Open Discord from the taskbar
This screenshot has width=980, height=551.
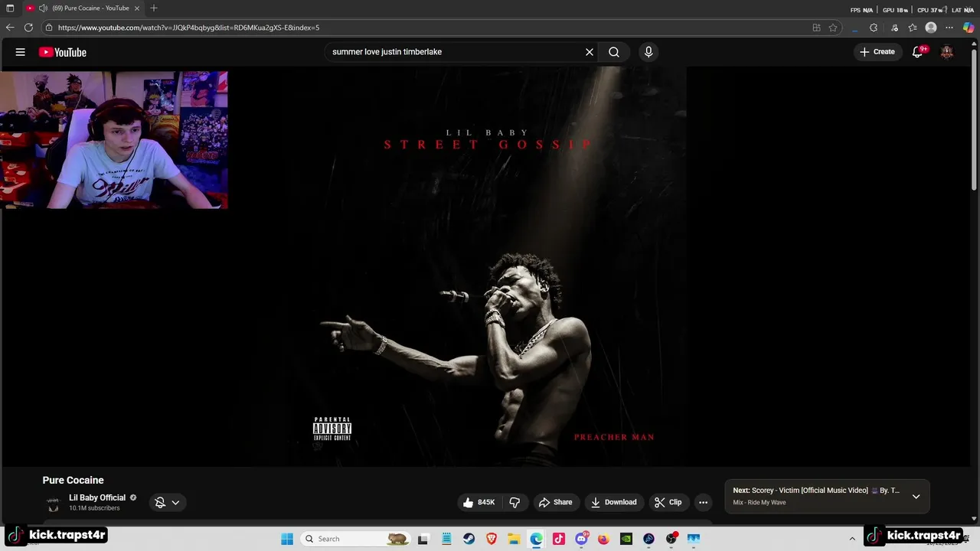[582, 539]
